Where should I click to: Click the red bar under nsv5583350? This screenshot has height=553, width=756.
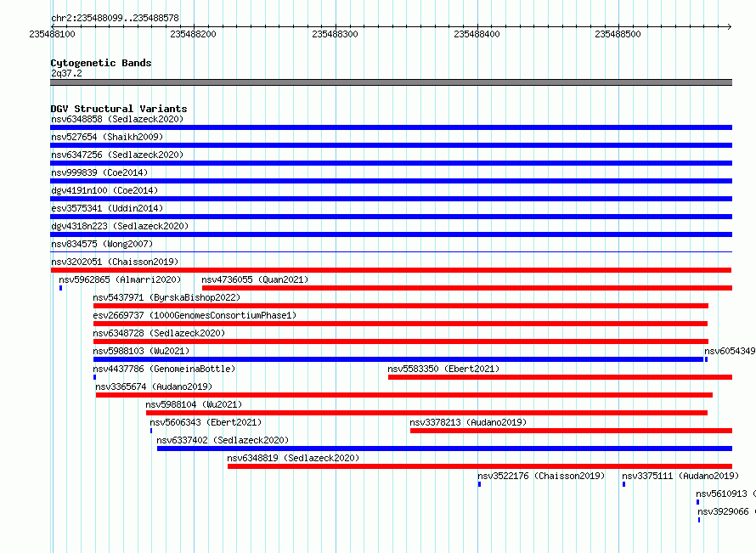tap(561, 377)
